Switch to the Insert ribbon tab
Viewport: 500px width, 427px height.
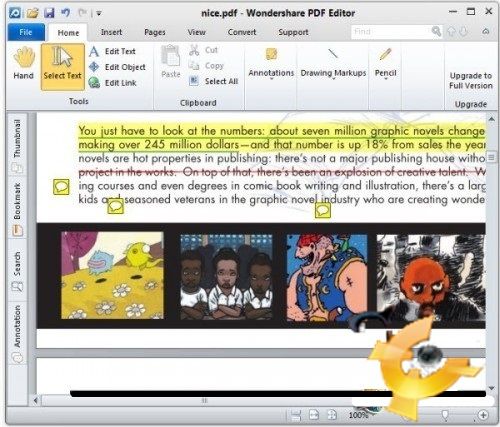(x=111, y=32)
